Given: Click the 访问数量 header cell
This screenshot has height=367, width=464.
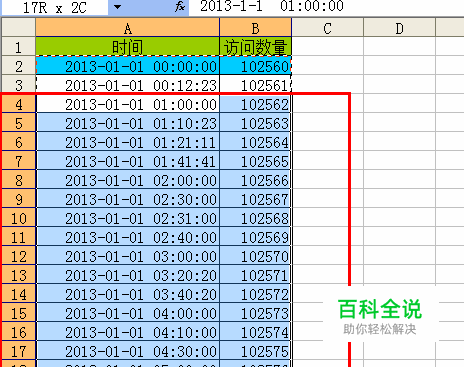Looking at the screenshot, I should pyautogui.click(x=256, y=47).
